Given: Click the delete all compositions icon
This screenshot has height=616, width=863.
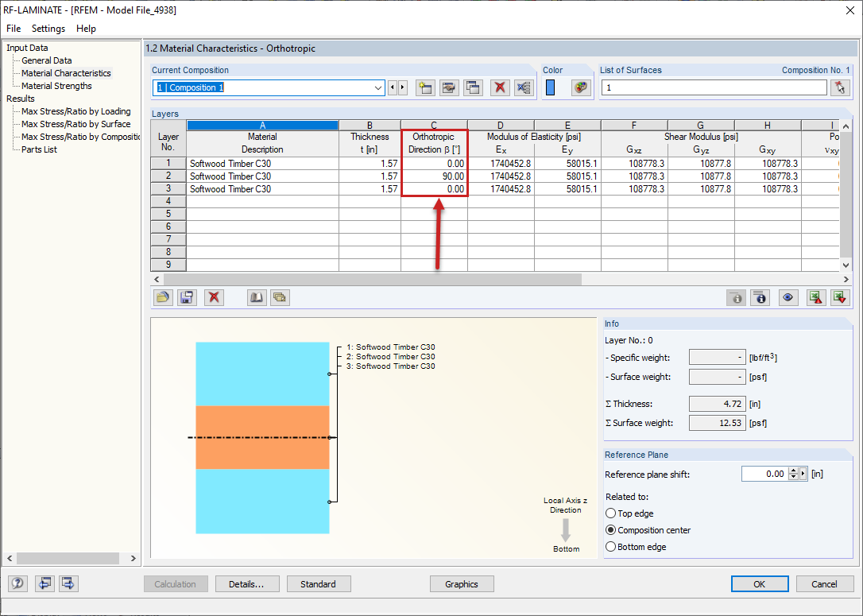Looking at the screenshot, I should 524,87.
